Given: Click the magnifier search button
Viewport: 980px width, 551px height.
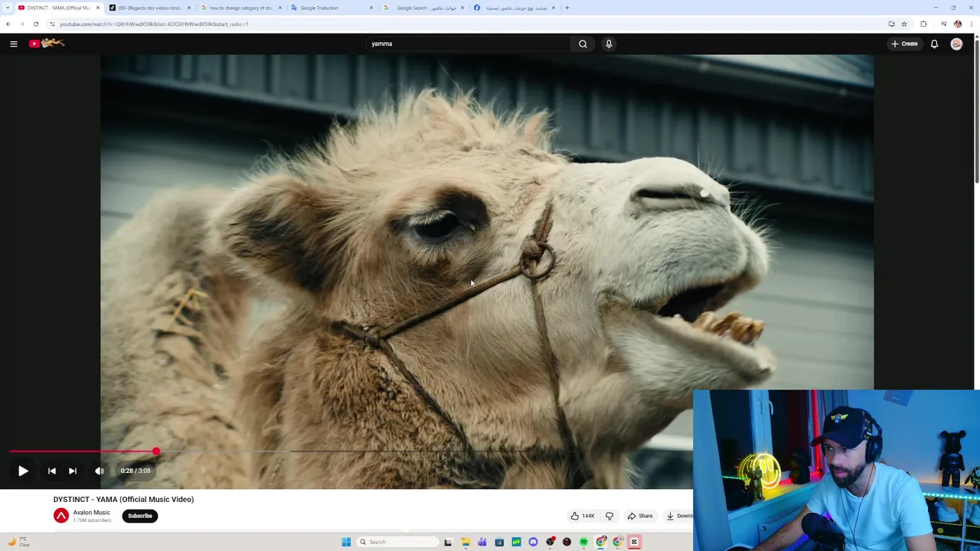Looking at the screenshot, I should pyautogui.click(x=583, y=44).
